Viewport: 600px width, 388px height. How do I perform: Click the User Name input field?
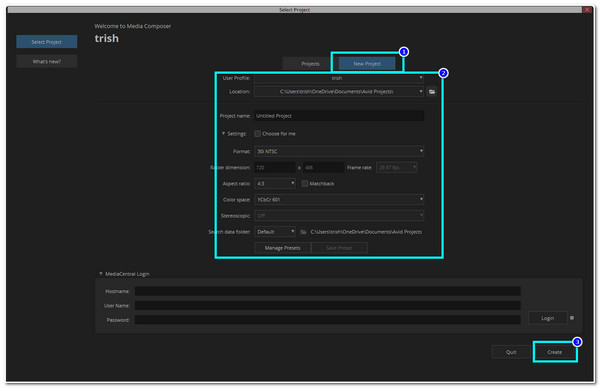pos(327,306)
